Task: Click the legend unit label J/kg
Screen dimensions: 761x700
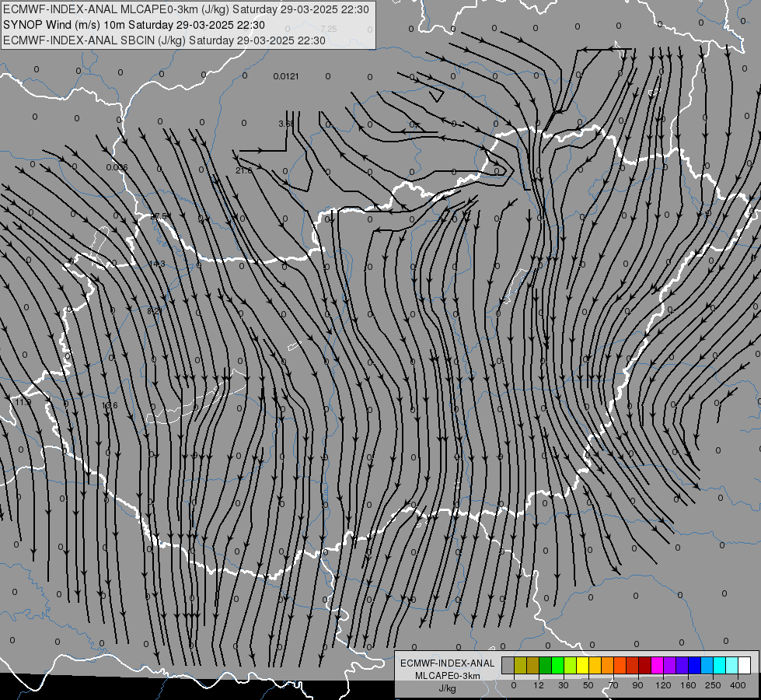Action: click(447, 688)
